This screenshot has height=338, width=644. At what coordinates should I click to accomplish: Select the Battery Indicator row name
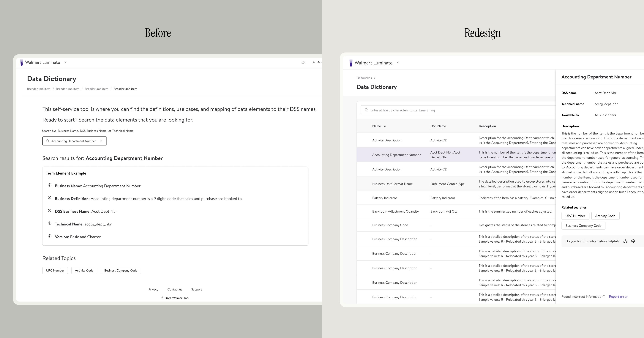384,198
